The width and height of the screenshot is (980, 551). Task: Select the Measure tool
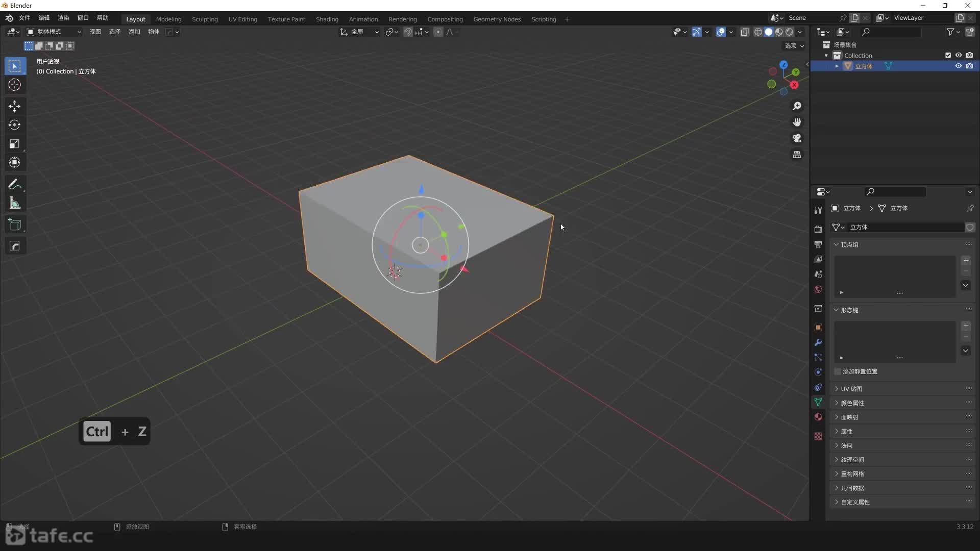coord(15,203)
